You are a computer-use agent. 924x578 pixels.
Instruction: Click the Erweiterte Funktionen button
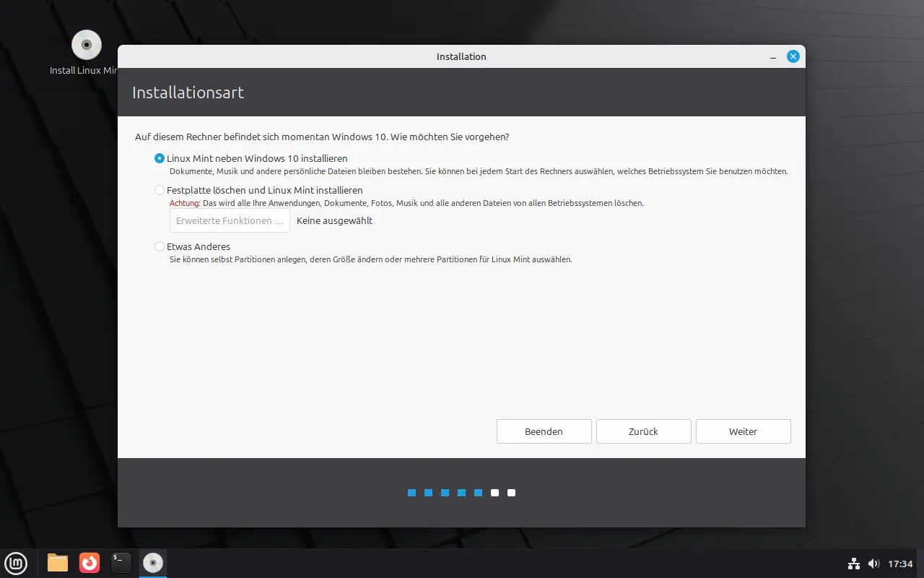coord(230,221)
